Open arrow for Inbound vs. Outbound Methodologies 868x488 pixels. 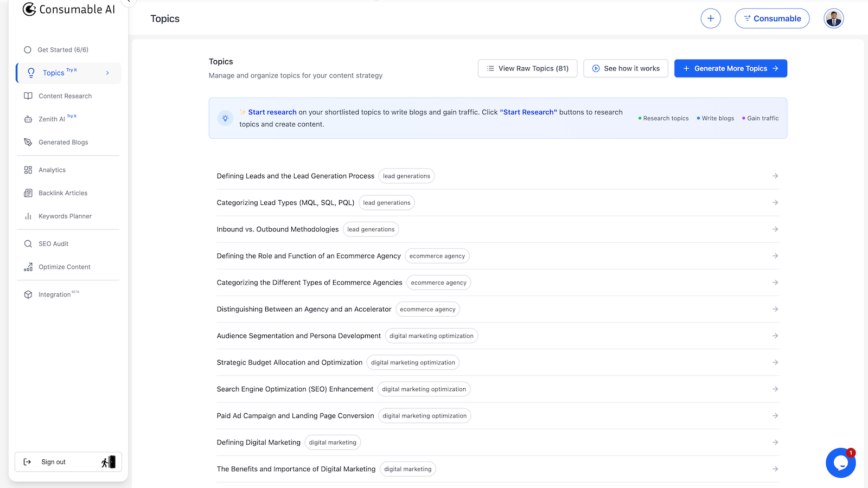coord(775,229)
